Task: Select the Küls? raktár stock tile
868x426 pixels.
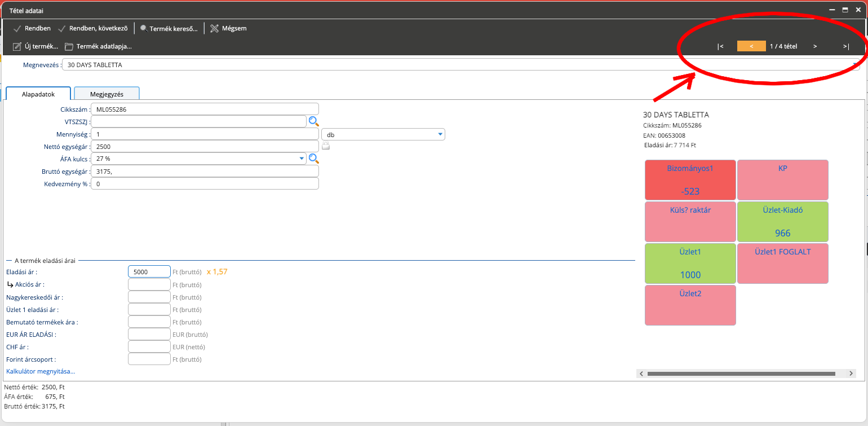Action: click(x=690, y=221)
